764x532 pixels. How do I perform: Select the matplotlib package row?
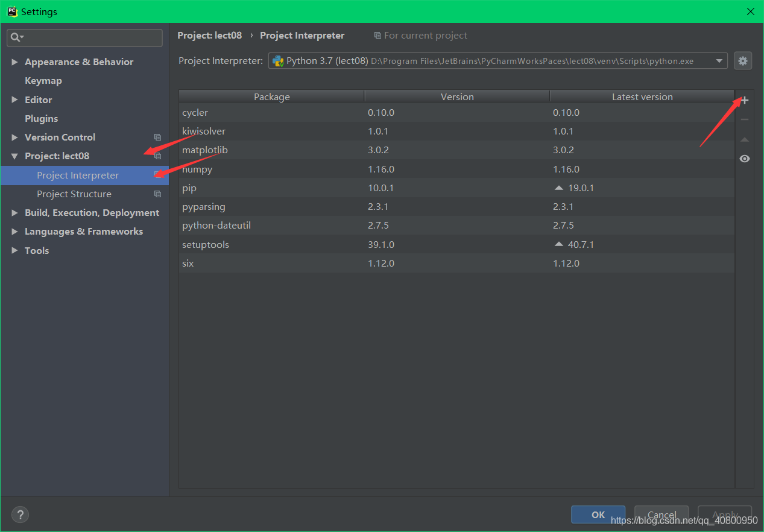(456, 150)
